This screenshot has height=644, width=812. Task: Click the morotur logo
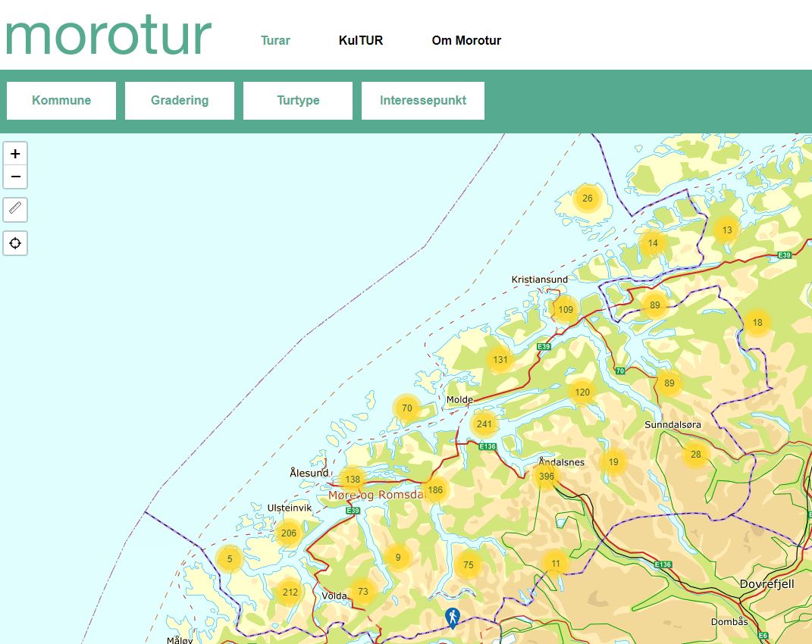point(108,36)
